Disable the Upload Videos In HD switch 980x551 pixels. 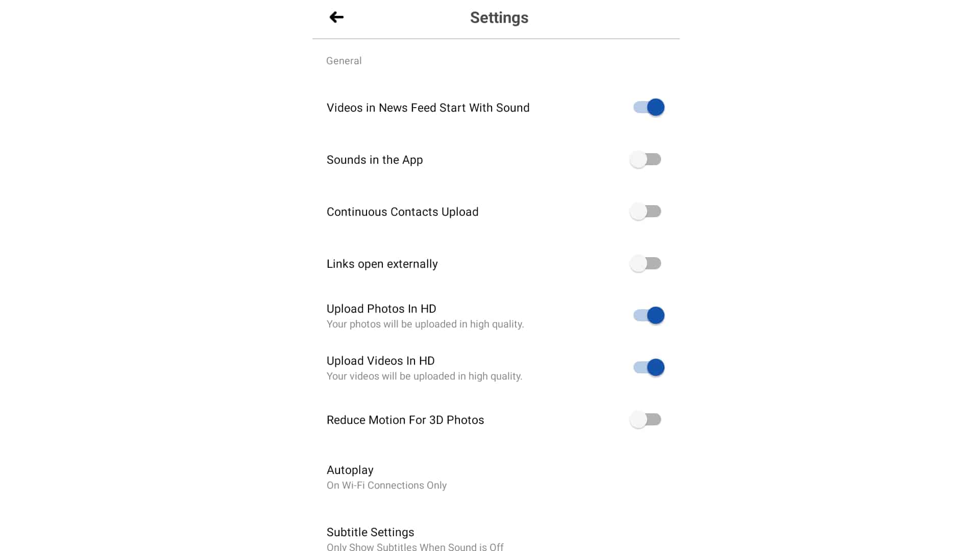point(648,367)
